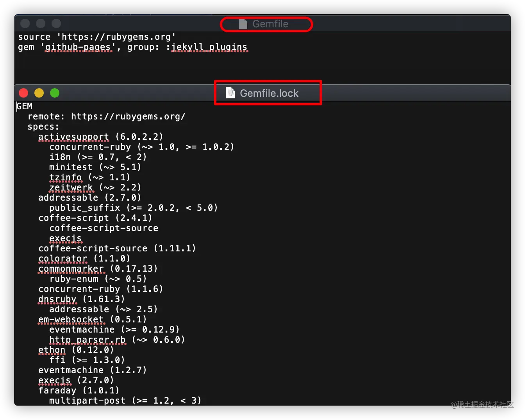
Task: Click the Gemfile.lock document icon in the title bar
Action: [x=230, y=93]
